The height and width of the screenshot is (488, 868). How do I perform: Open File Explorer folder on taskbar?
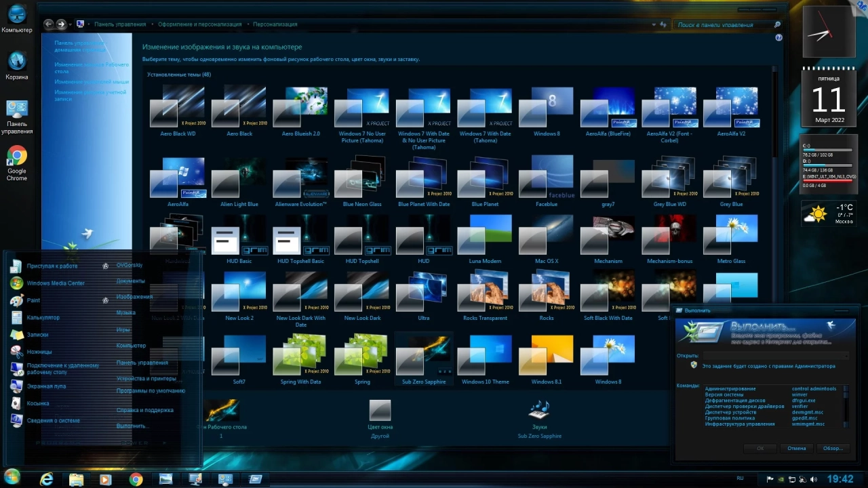tap(76, 479)
